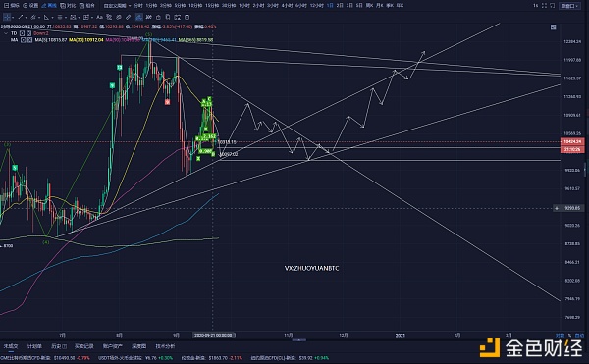The width and height of the screenshot is (589, 364).
Task: Select the 1小时 timeframe
Action: pos(244,6)
